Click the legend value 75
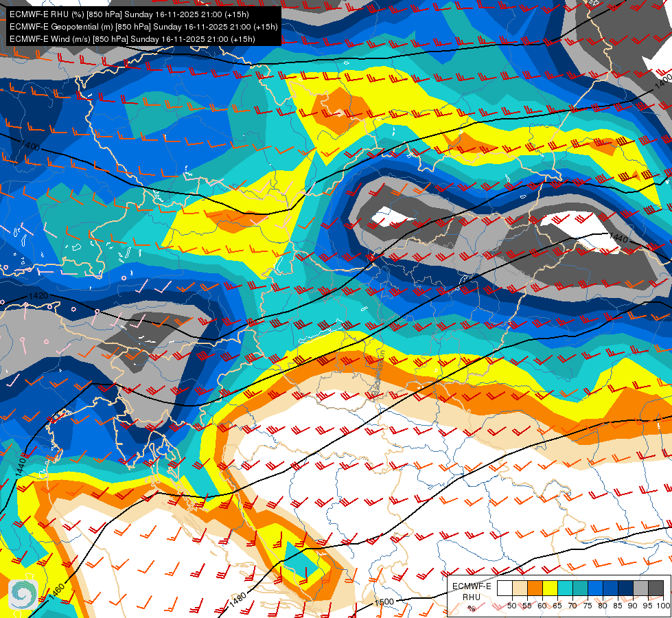This screenshot has width=672, height=618. pyautogui.click(x=588, y=606)
